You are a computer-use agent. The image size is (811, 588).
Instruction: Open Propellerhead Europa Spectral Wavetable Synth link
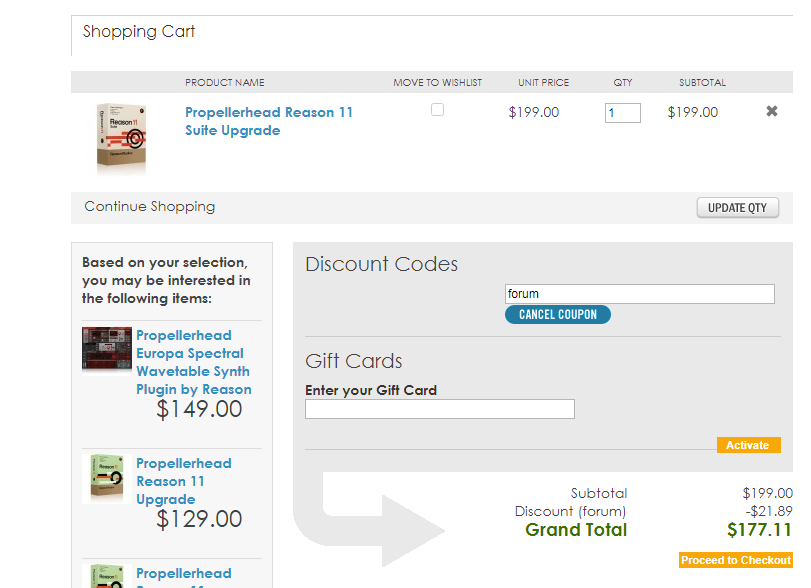click(x=194, y=362)
